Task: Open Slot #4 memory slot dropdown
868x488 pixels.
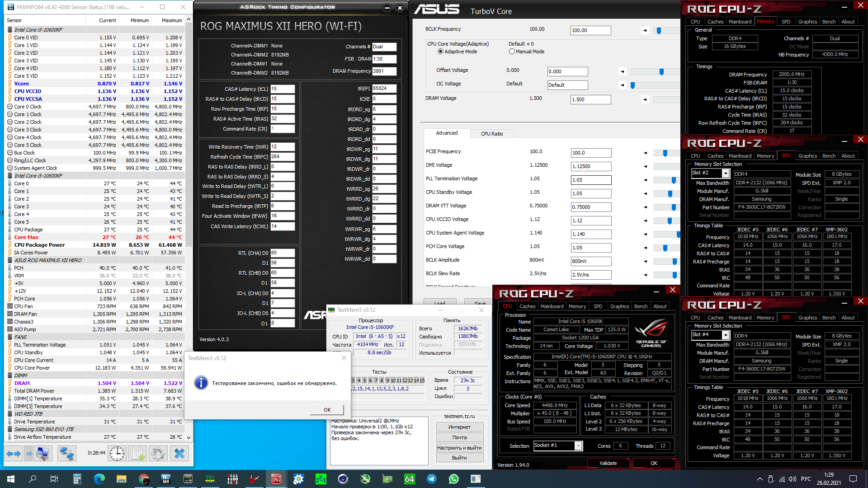Action: pyautogui.click(x=725, y=335)
